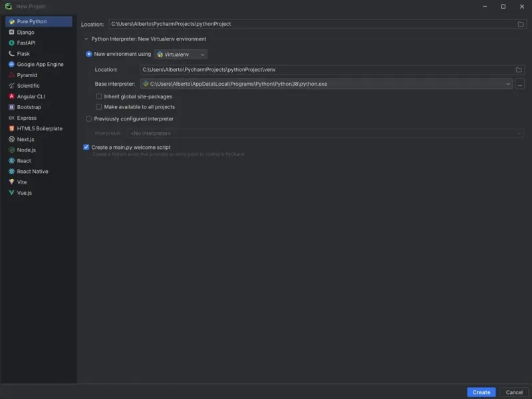The height and width of the screenshot is (399, 532).
Task: Click the React icon
Action: tap(11, 160)
